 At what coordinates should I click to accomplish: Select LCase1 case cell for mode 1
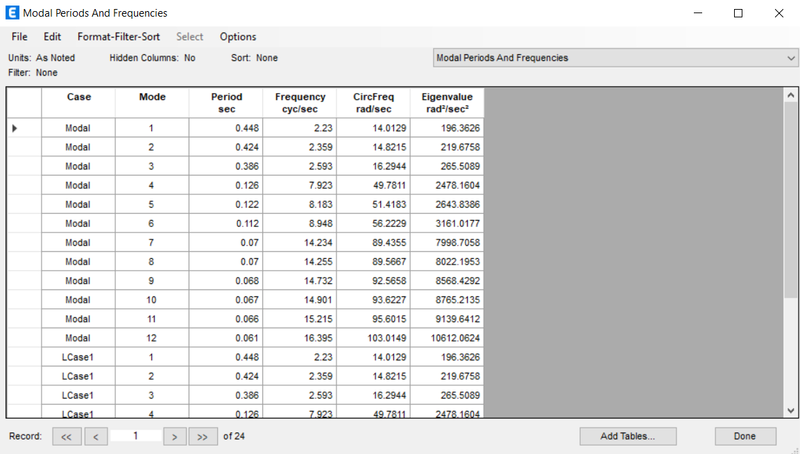pyautogui.click(x=79, y=357)
